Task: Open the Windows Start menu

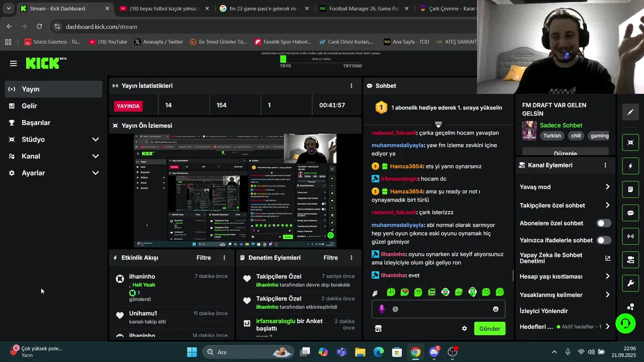Action: point(192,352)
